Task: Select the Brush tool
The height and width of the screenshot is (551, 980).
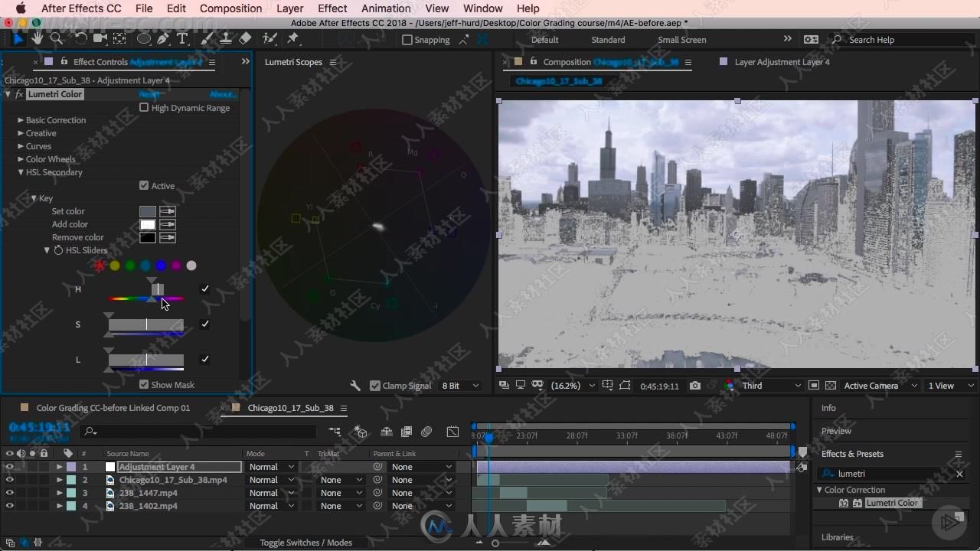Action: coord(207,38)
